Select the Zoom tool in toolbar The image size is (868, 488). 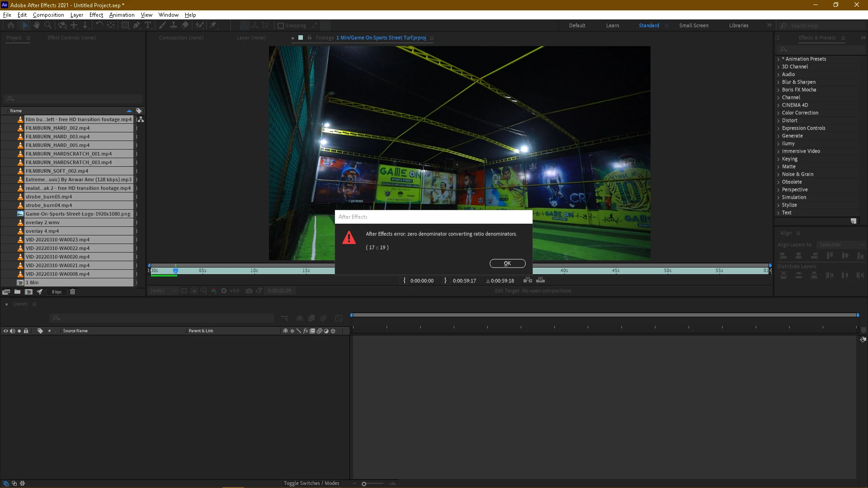48,25
